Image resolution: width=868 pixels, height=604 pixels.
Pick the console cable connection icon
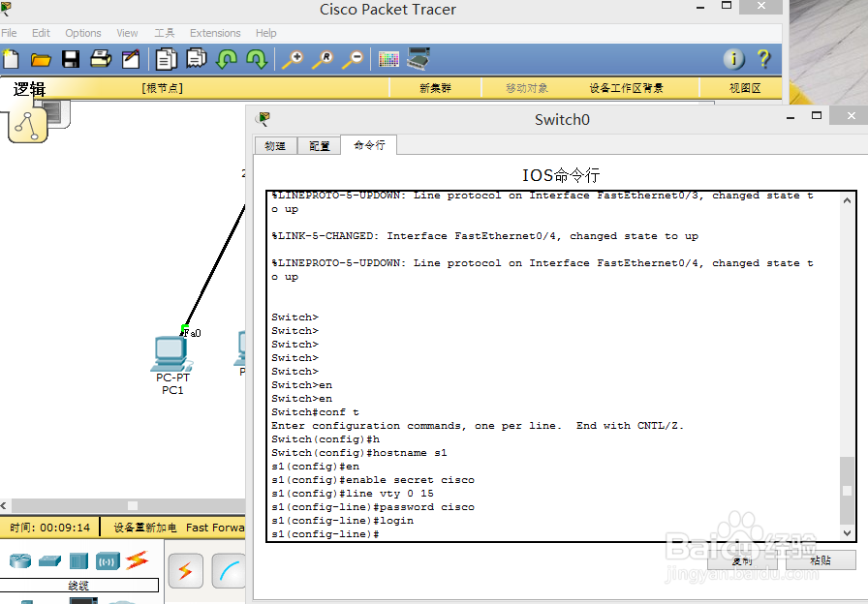pos(230,570)
